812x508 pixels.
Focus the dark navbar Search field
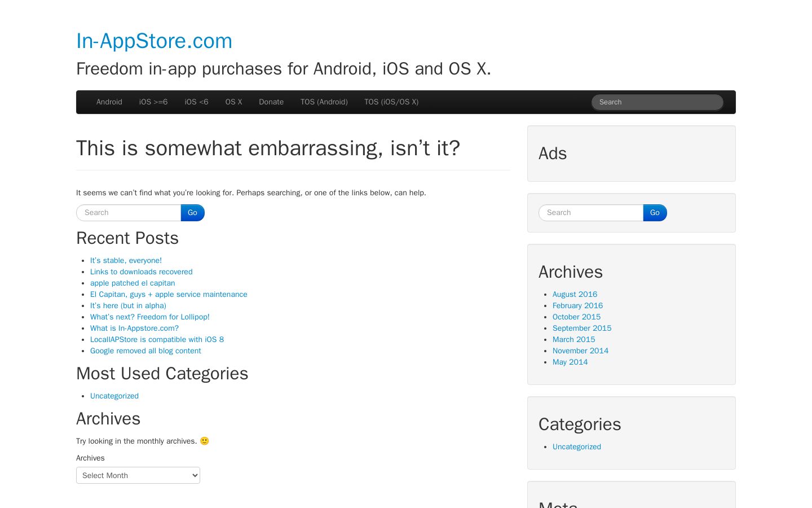657,102
